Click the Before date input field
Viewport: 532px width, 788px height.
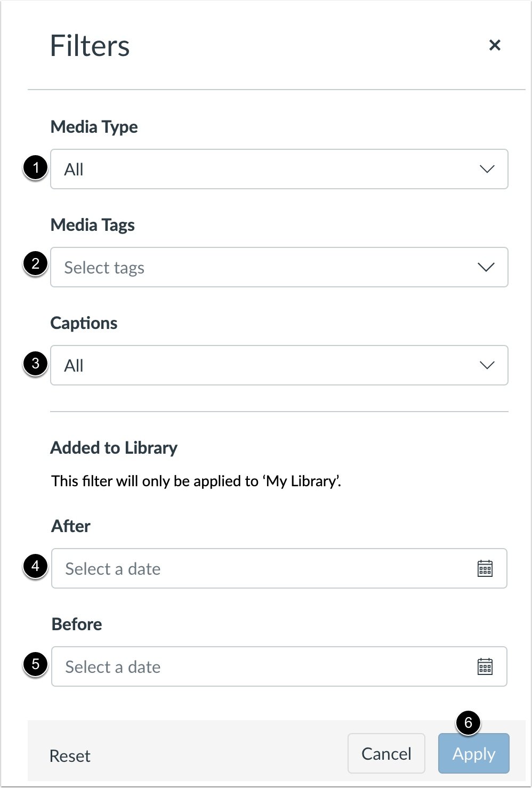(213, 666)
